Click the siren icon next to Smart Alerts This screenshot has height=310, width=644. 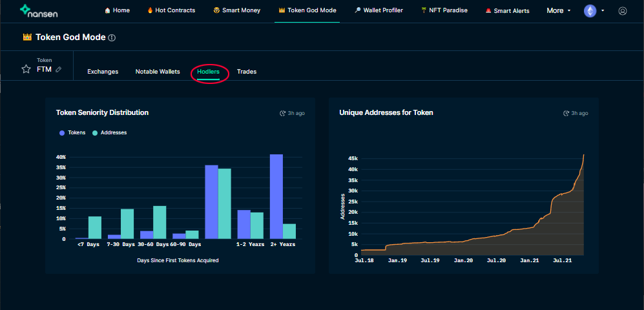click(x=488, y=11)
